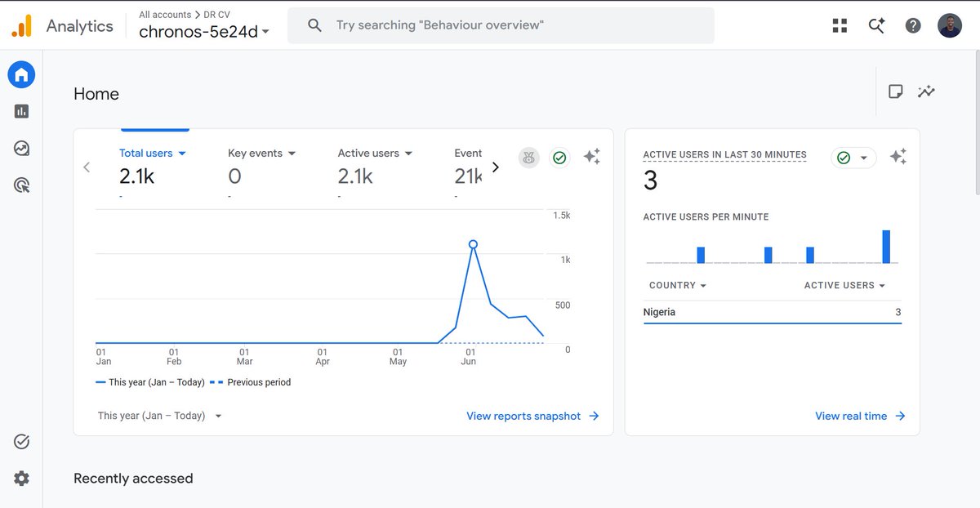The height and width of the screenshot is (508, 980).
Task: Click View reports snapshot link
Action: (x=532, y=416)
